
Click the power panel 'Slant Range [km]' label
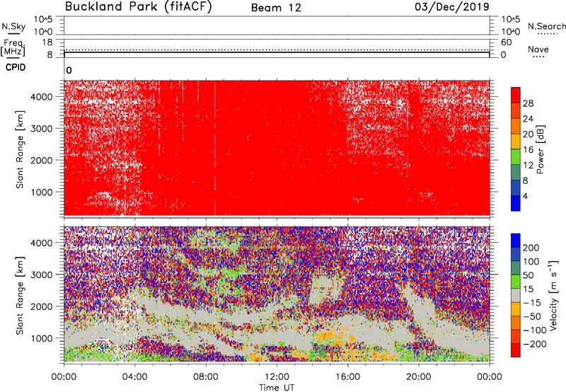(x=20, y=149)
